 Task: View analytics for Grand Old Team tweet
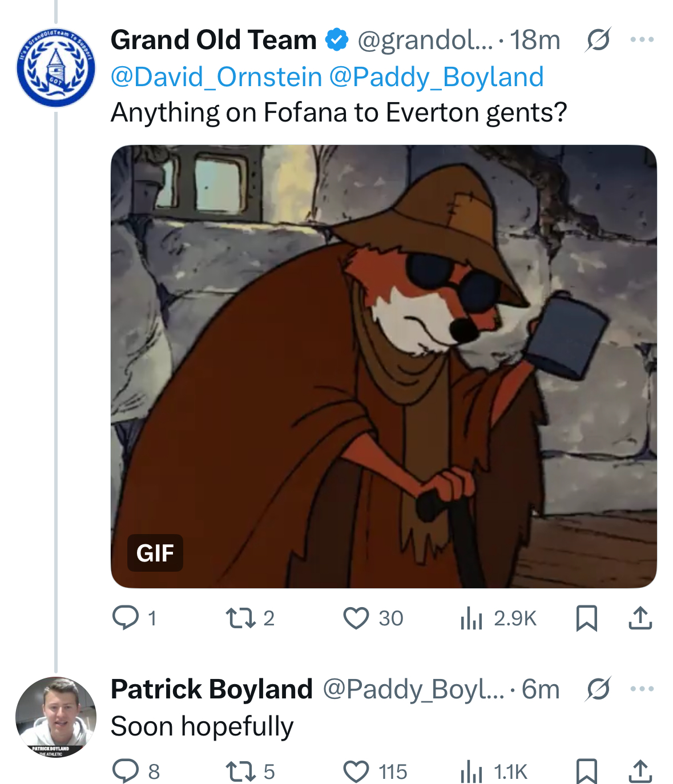pyautogui.click(x=471, y=618)
